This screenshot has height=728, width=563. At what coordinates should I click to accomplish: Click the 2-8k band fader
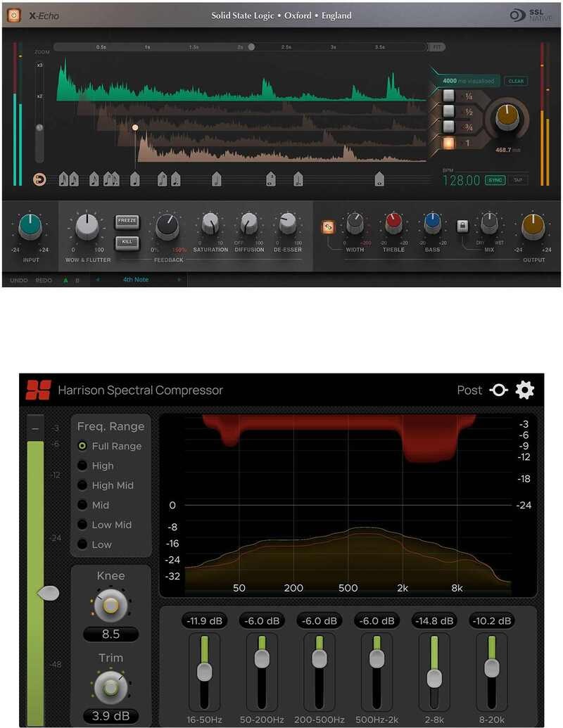pos(434,678)
